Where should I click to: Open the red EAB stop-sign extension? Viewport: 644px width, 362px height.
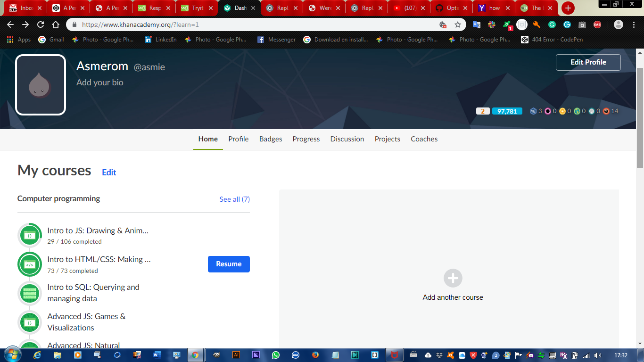point(597,25)
